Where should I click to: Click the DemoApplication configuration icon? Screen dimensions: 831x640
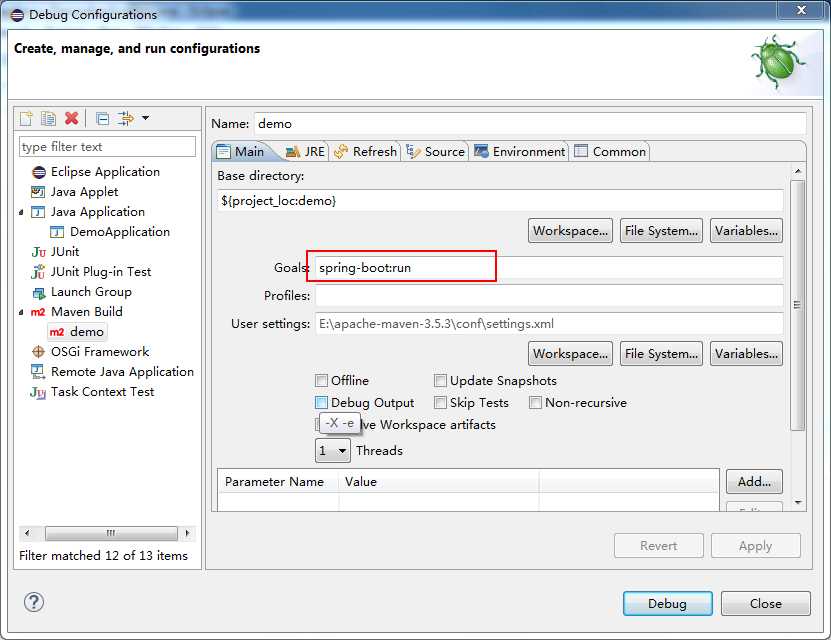[57, 232]
